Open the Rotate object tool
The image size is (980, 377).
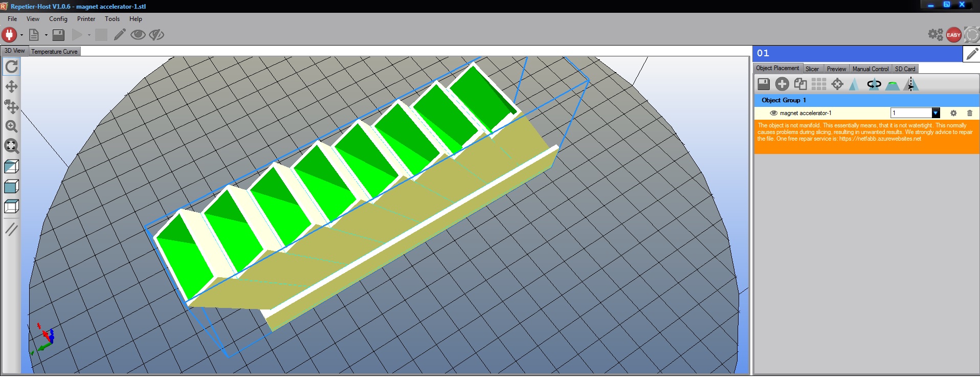[874, 84]
